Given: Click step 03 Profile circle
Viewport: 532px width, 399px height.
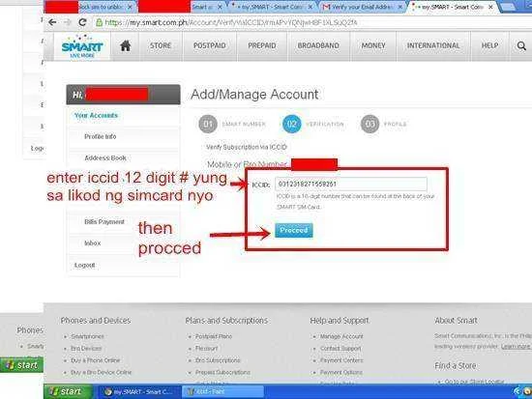Looking at the screenshot, I should [x=369, y=124].
